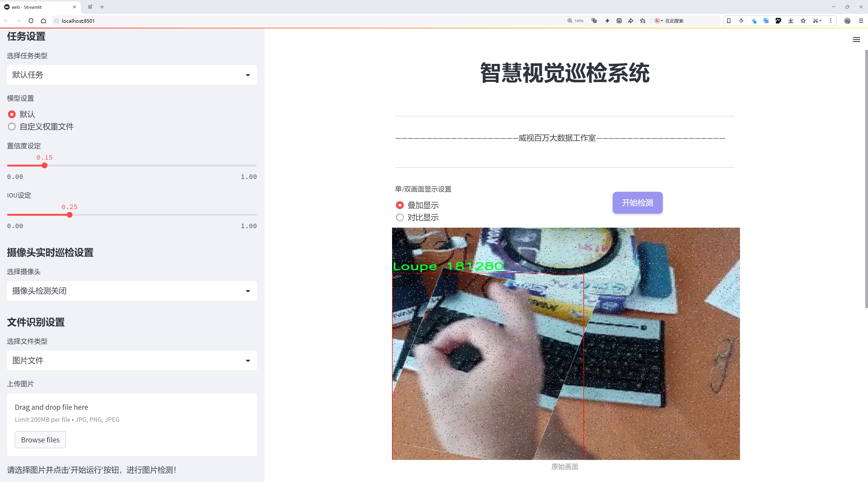Click the 摄像头实时巡检设置 heading
Viewport: 868px width, 482px height.
point(50,252)
